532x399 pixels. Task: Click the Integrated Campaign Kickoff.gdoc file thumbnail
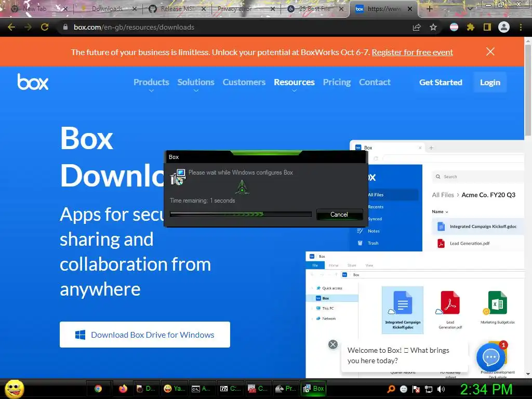(403, 310)
